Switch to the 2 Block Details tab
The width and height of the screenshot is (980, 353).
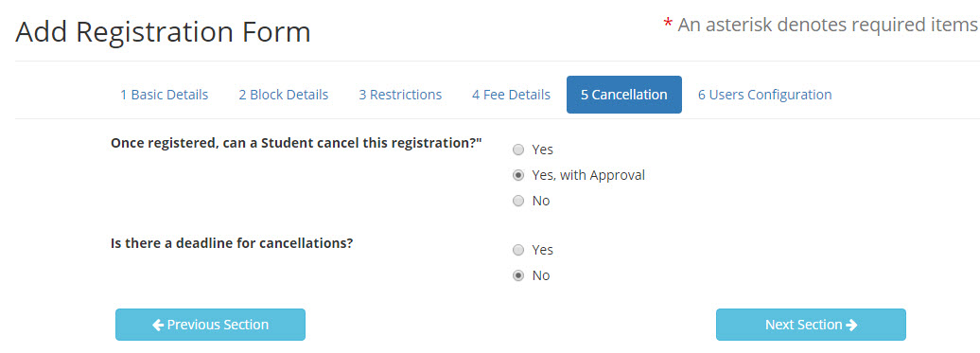pos(283,95)
